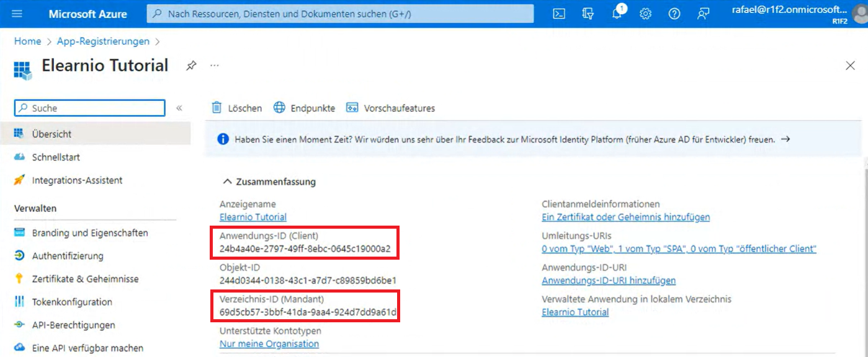Click the API-Berechtigungen icon

click(x=19, y=325)
